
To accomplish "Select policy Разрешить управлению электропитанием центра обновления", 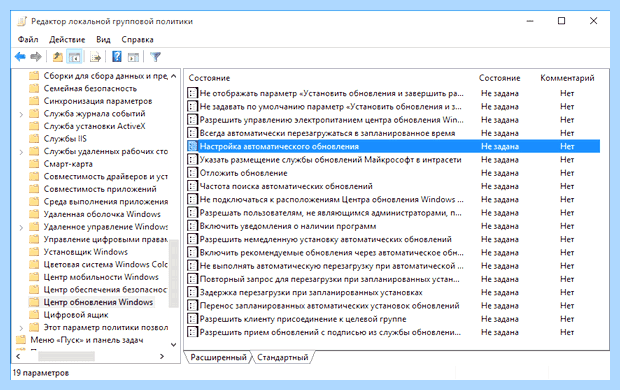I will pos(331,120).
